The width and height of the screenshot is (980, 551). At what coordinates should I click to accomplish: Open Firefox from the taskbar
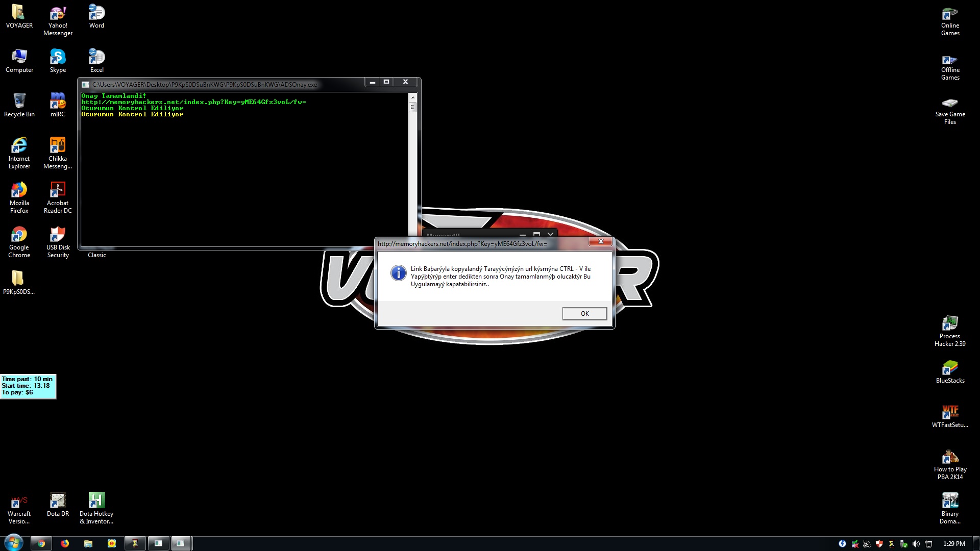click(65, 543)
